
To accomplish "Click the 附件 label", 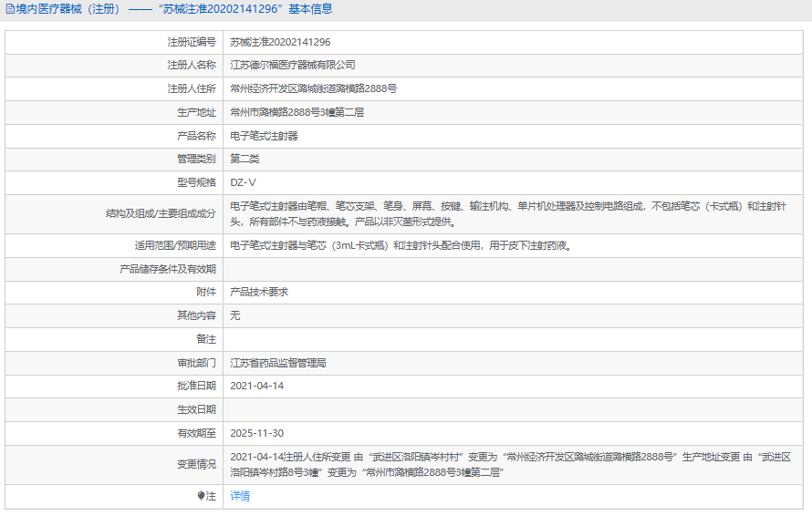I will point(206,292).
